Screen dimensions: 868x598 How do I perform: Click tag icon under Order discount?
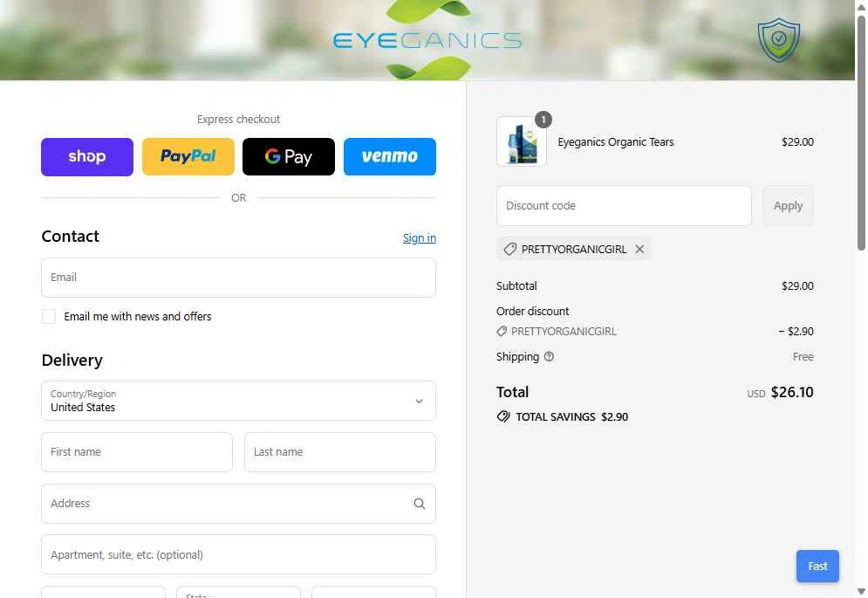click(x=502, y=332)
